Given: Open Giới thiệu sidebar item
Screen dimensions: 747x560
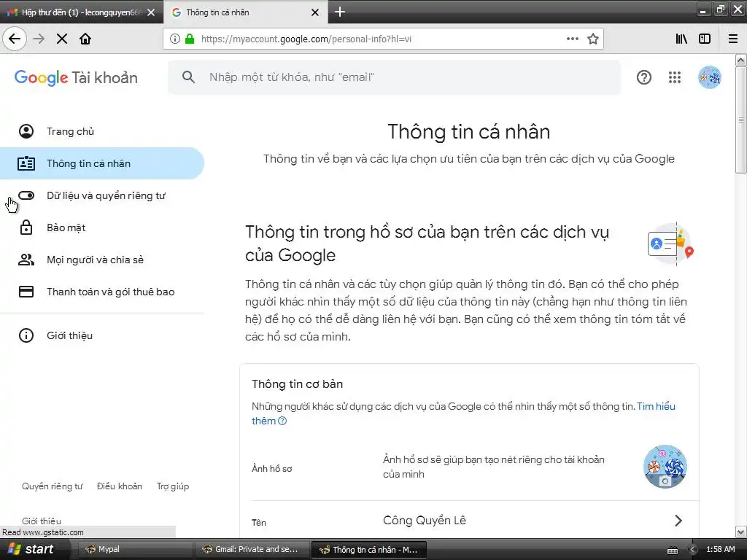Looking at the screenshot, I should coord(102,335).
